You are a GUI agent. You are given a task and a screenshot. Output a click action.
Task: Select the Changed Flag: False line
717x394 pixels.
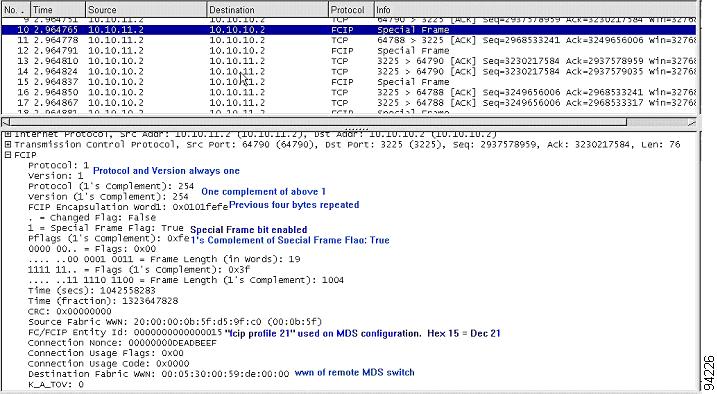tap(91, 218)
